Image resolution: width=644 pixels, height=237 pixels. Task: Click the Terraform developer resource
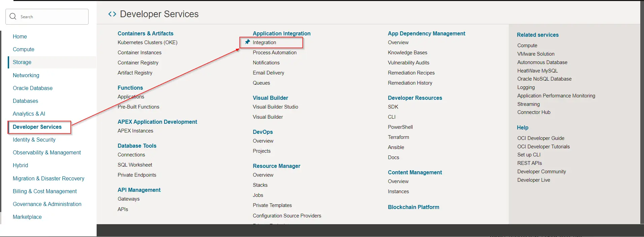(x=398, y=137)
